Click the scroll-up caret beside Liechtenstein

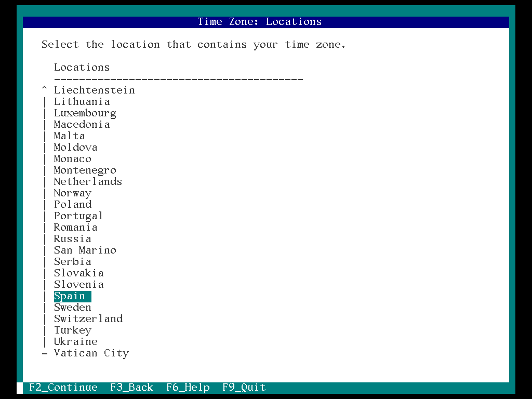tap(45, 89)
